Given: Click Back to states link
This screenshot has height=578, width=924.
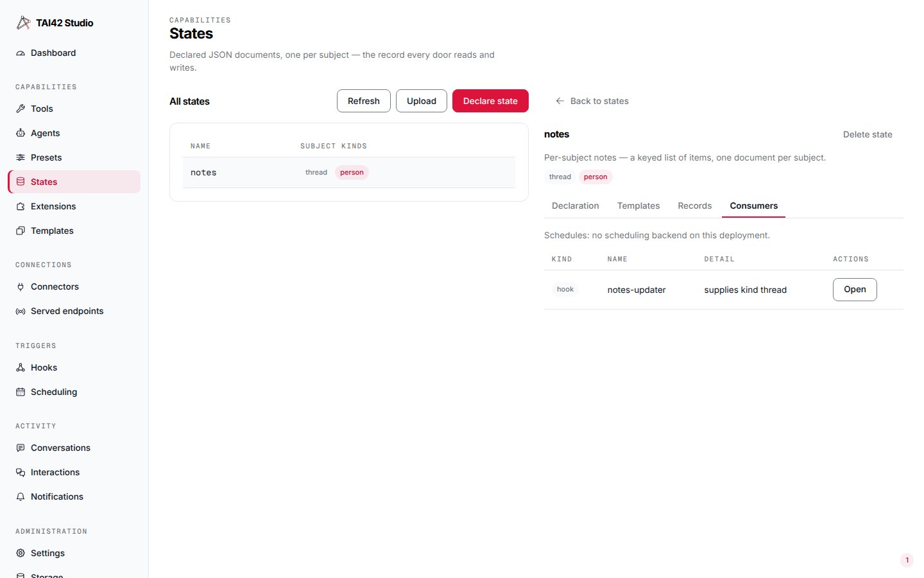Looking at the screenshot, I should pos(592,101).
